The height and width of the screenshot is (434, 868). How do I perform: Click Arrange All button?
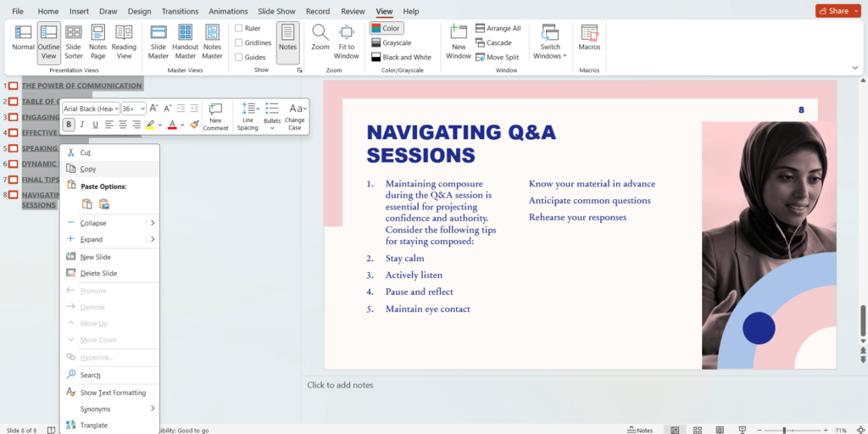tap(498, 28)
